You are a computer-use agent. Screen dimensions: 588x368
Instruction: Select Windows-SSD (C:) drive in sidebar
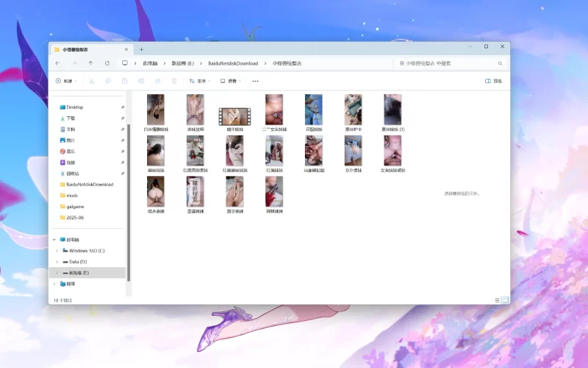pos(87,250)
